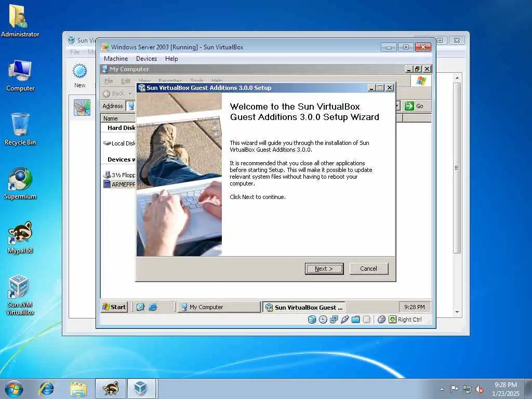Select the Mypal 68 desktop shortcut
The image size is (532, 399).
(20, 237)
